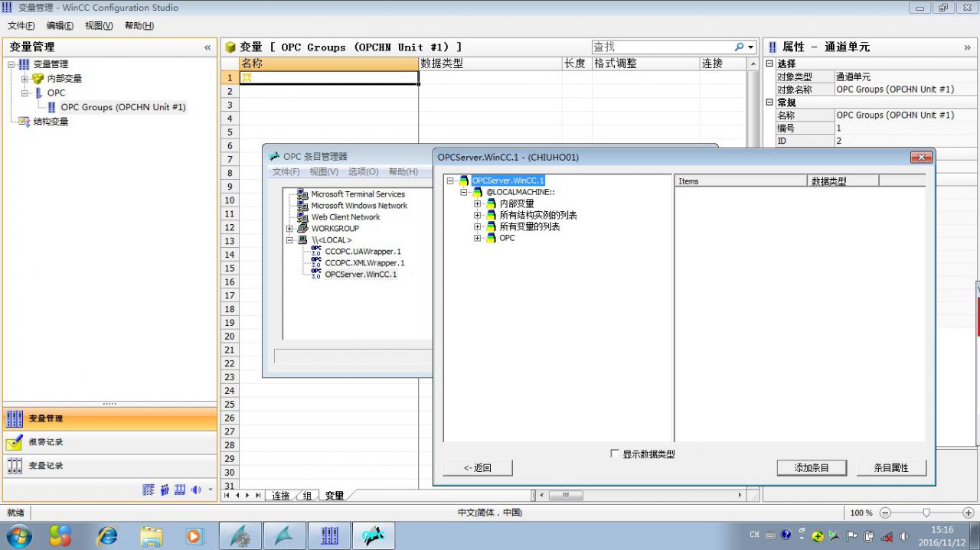Select Web Client Network entry
The height and width of the screenshot is (550, 980).
point(346,216)
